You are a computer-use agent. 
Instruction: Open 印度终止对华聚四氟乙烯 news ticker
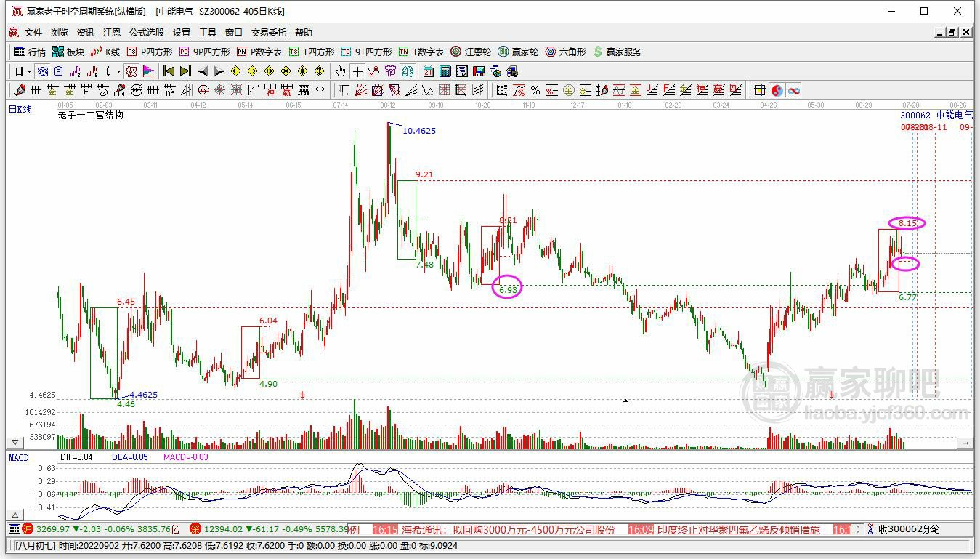tap(738, 530)
